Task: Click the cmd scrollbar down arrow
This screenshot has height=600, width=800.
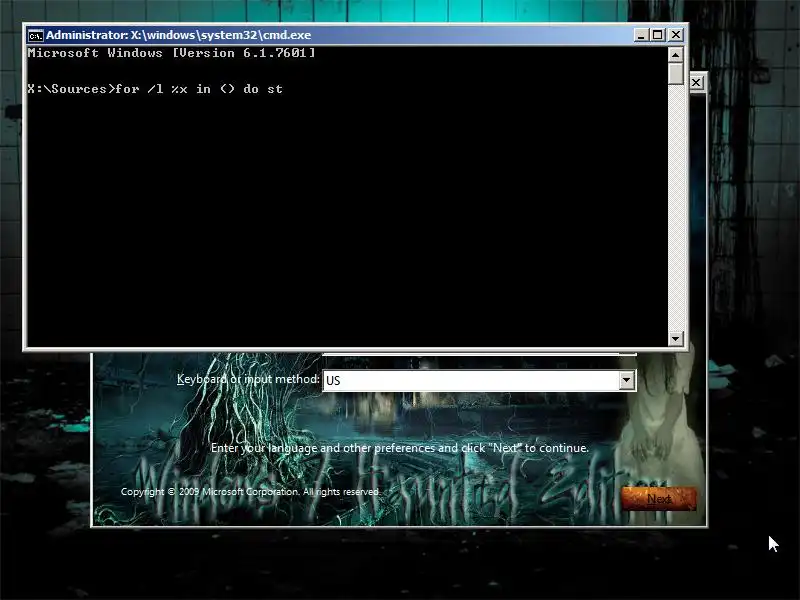Action: [x=676, y=338]
